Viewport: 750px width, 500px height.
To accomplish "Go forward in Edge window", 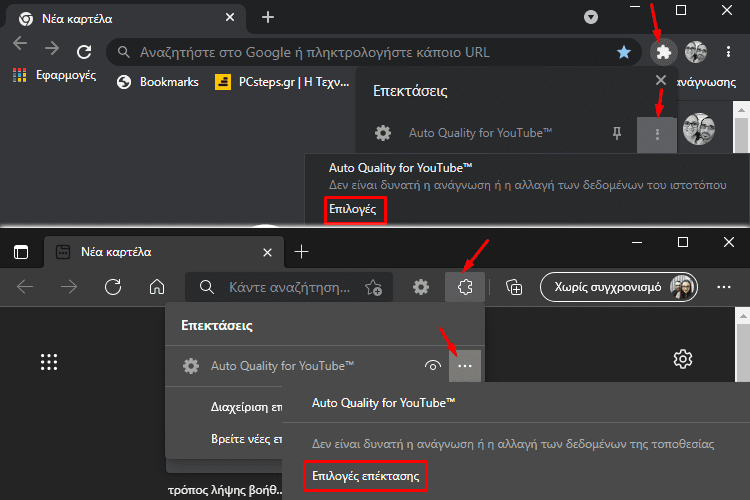I will click(69, 287).
